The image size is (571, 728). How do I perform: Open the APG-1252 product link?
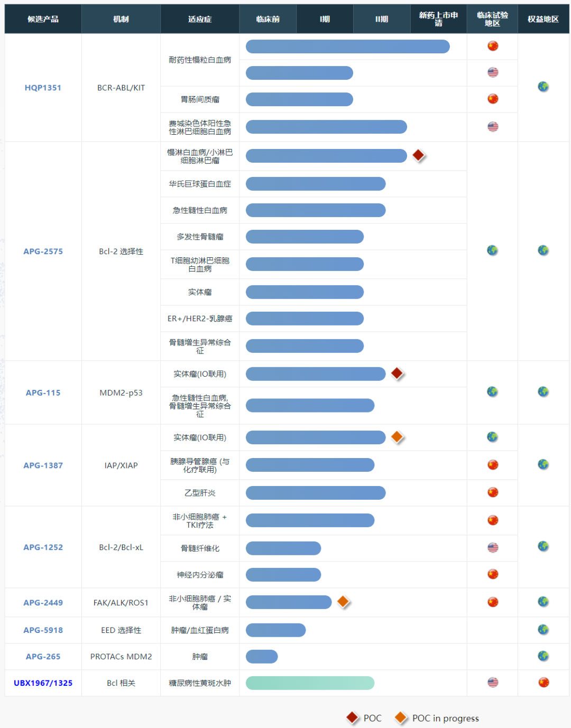pyautogui.click(x=43, y=547)
